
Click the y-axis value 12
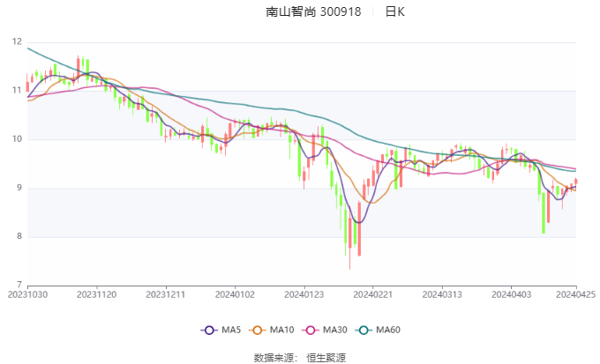tap(17, 41)
